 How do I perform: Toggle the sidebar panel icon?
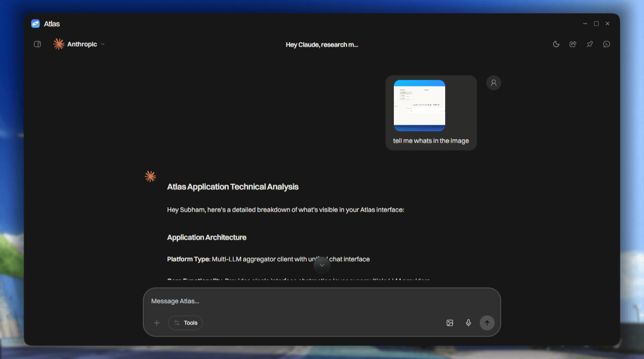37,44
